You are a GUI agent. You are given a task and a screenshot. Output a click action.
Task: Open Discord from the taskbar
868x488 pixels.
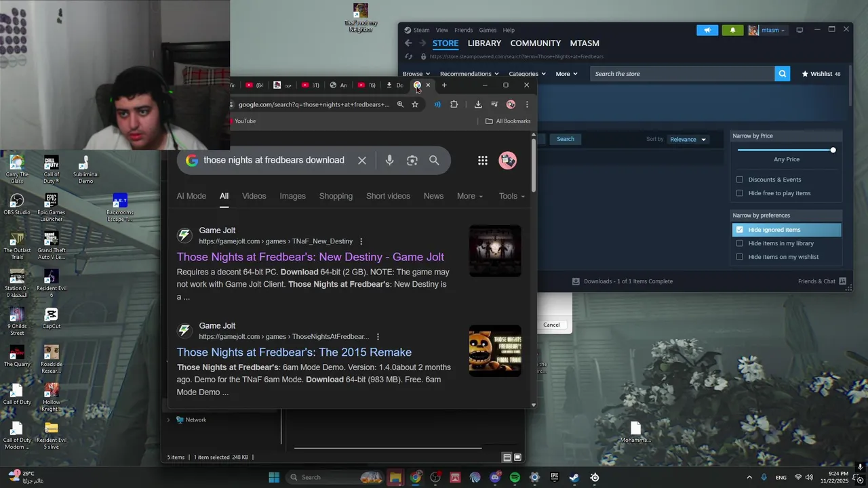tap(495, 478)
